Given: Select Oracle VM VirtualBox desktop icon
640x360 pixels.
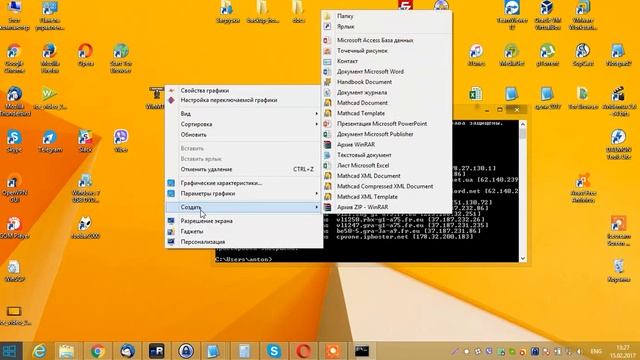Looking at the screenshot, I should pos(547,15).
